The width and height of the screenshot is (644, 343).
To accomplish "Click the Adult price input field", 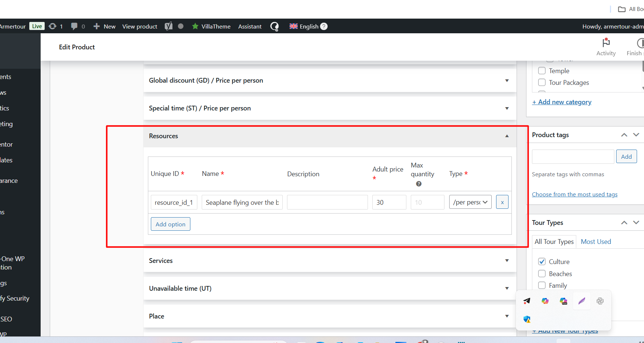I will coord(389,202).
